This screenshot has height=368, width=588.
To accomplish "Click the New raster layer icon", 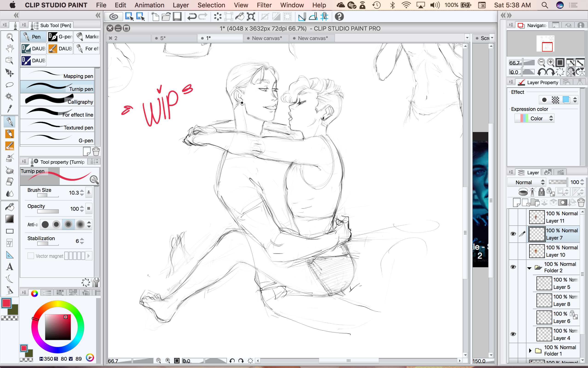I will pyautogui.click(x=517, y=202).
